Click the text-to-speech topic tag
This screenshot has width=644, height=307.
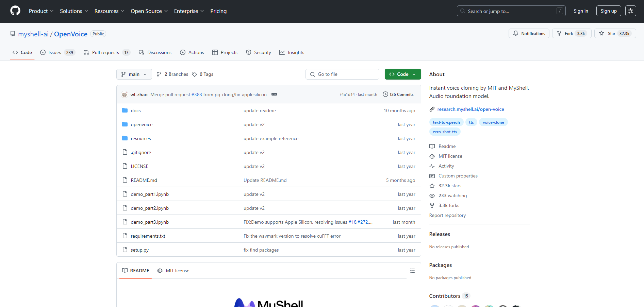tap(446, 122)
